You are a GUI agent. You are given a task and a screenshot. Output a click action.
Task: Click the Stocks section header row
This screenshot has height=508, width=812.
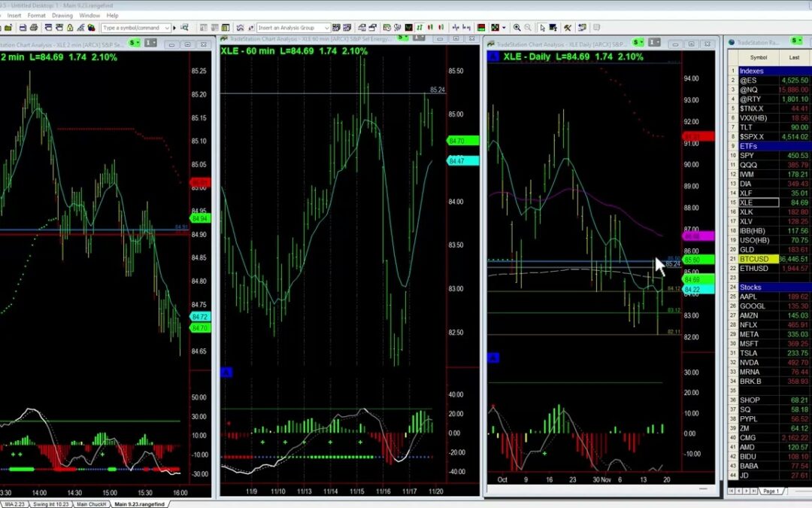point(774,287)
